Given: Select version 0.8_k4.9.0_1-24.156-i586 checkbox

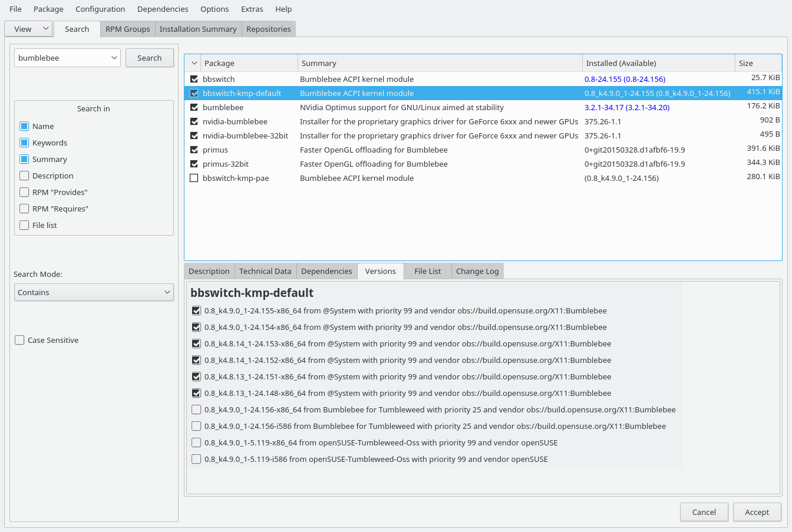Looking at the screenshot, I should (x=196, y=426).
